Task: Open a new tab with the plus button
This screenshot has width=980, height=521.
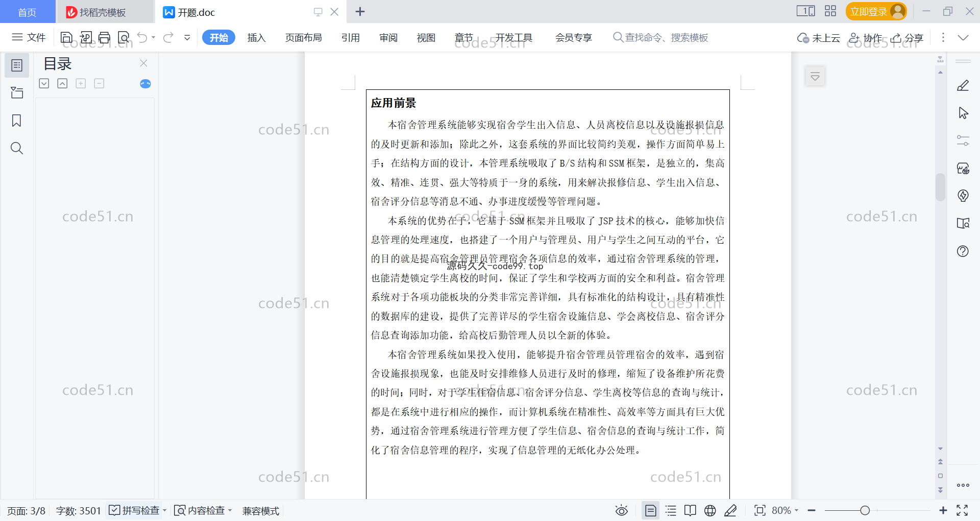Action: [x=360, y=12]
